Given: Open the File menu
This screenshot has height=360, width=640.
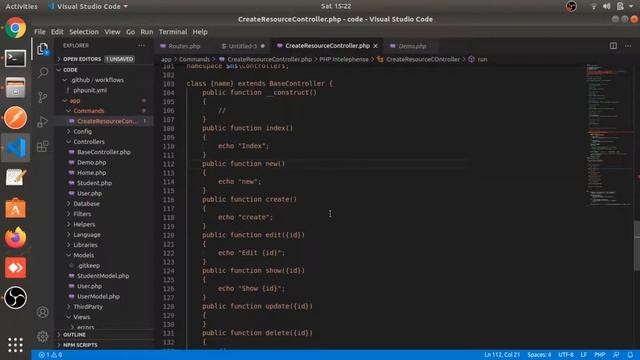Looking at the screenshot, I should tap(40, 32).
